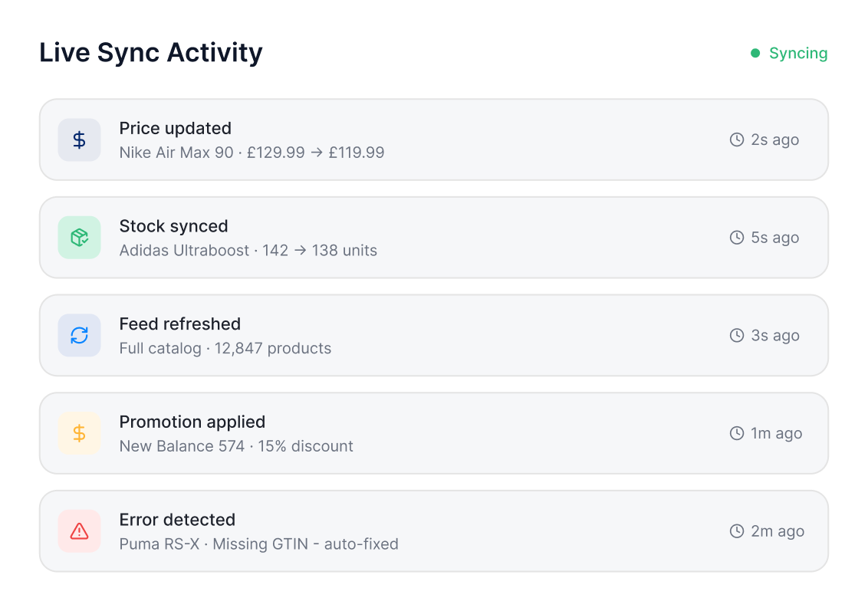Open the Feed refreshed activity title
Viewport: 868px width, 611px height.
click(179, 324)
